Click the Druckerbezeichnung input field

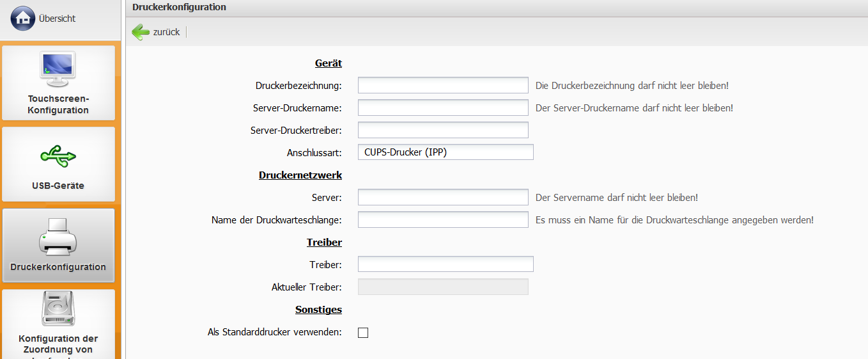coord(442,86)
